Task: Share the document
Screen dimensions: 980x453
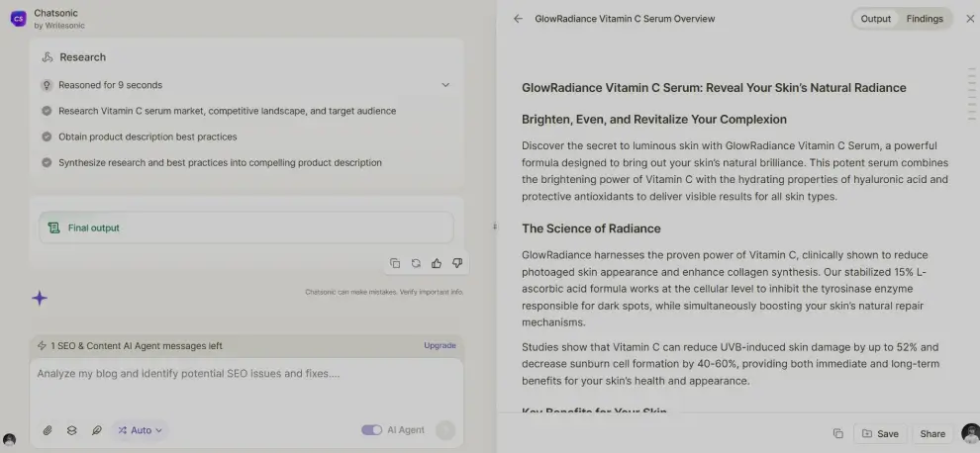Action: click(932, 433)
